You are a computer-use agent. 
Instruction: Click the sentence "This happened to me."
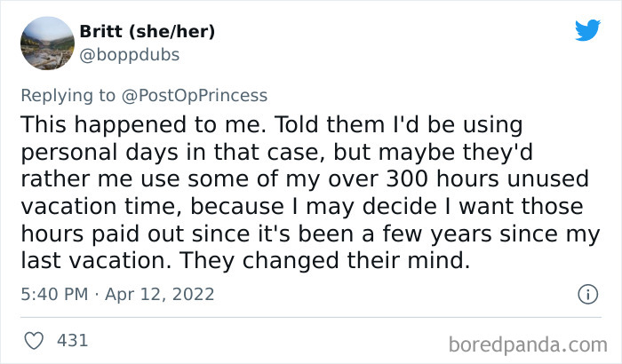(122, 124)
